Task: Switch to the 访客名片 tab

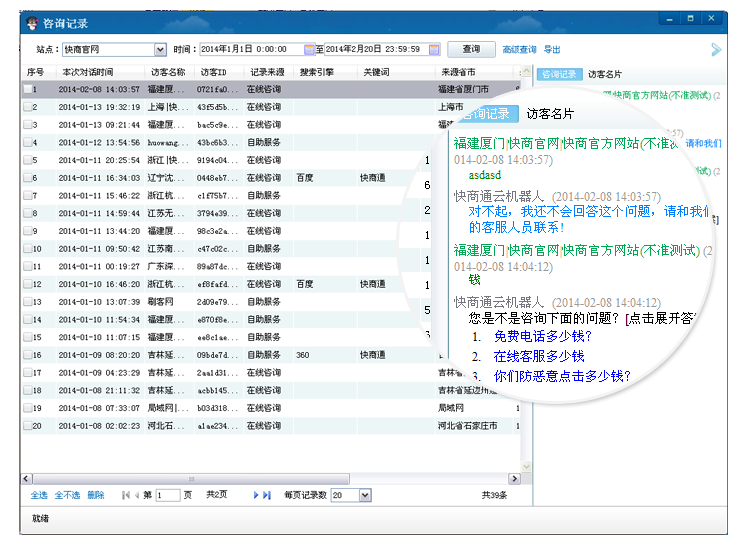Action: tap(605, 74)
